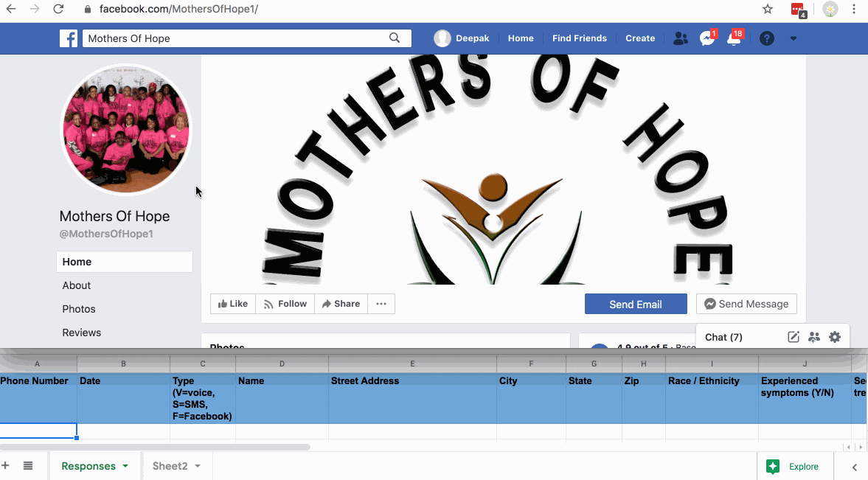Screen dimensions: 868x480
Task: Open Messenger notifications icon
Action: [707, 38]
